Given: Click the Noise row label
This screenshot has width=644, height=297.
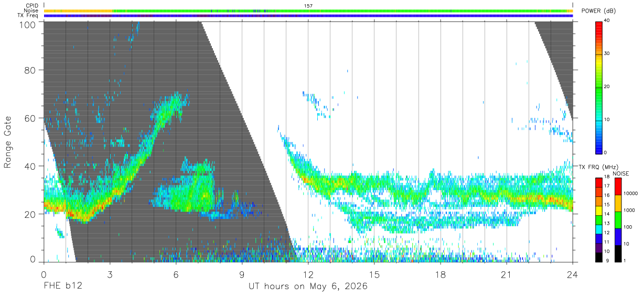Looking at the screenshot, I should point(31,10).
